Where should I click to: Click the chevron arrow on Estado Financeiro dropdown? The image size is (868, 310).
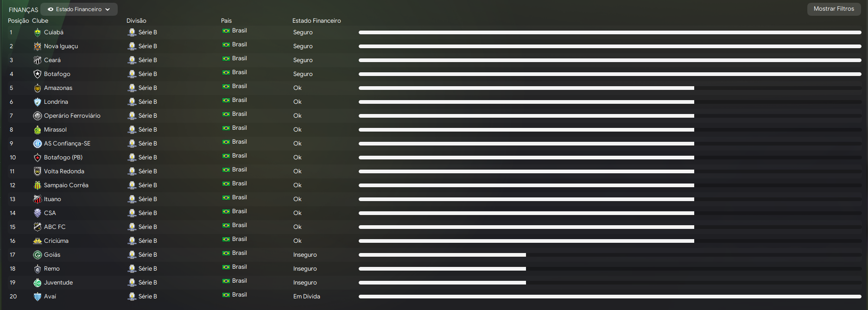click(x=108, y=9)
